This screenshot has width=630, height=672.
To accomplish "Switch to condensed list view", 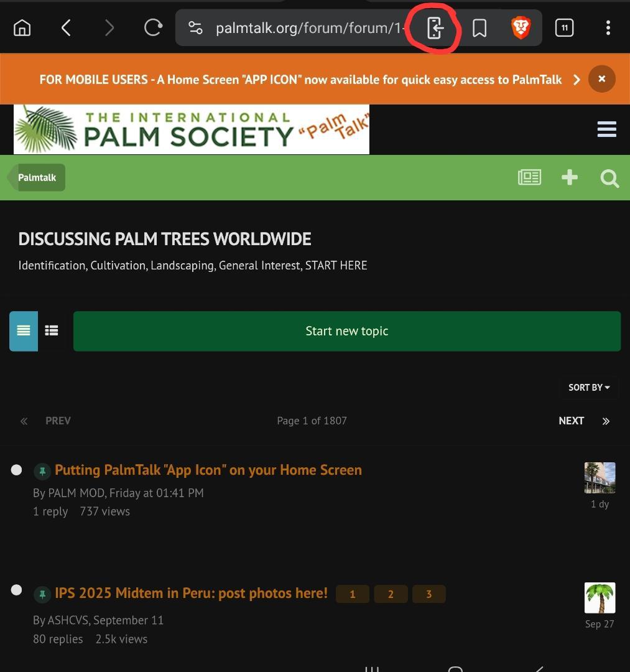I will 52,331.
